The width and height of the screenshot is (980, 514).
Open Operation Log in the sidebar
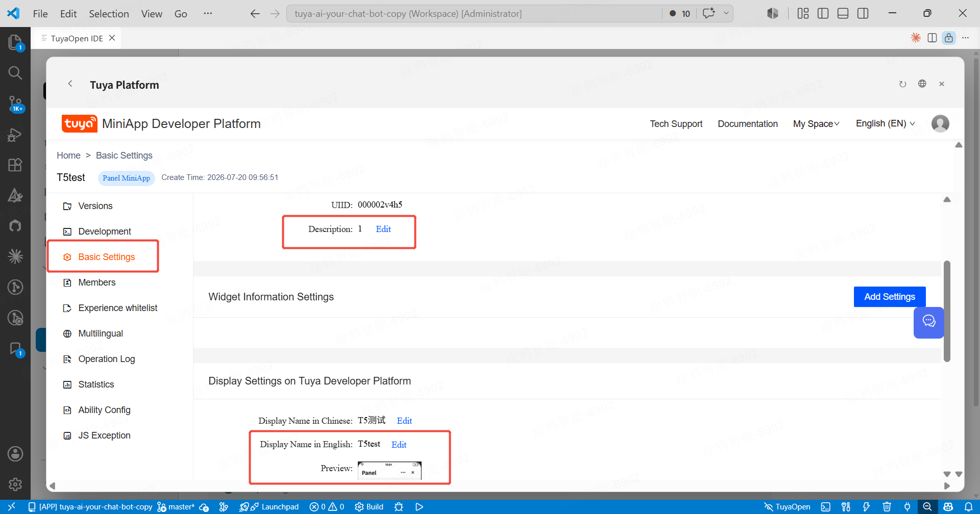point(106,359)
